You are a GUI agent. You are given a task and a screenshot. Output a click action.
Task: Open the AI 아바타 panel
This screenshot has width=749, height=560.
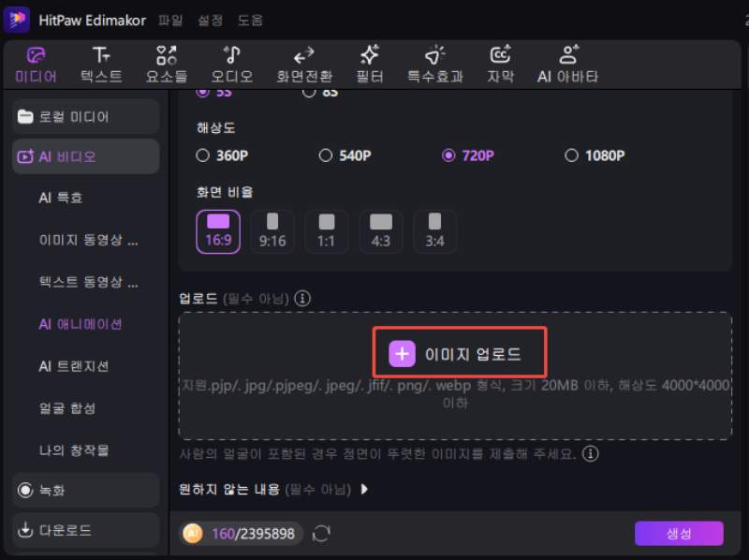coord(569,63)
